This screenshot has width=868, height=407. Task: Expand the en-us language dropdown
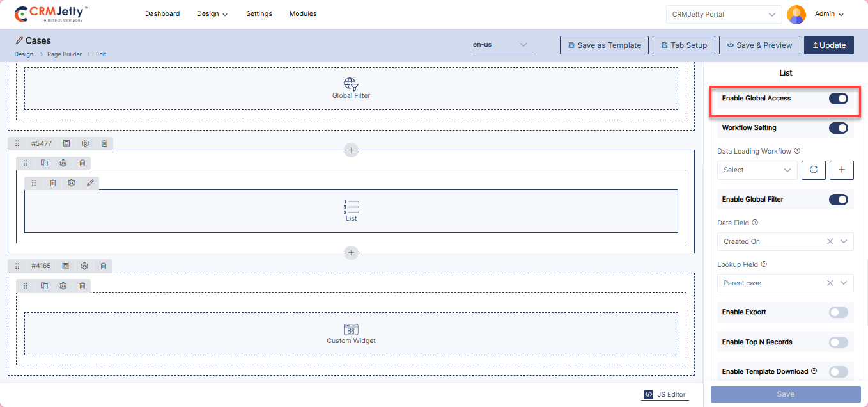502,45
